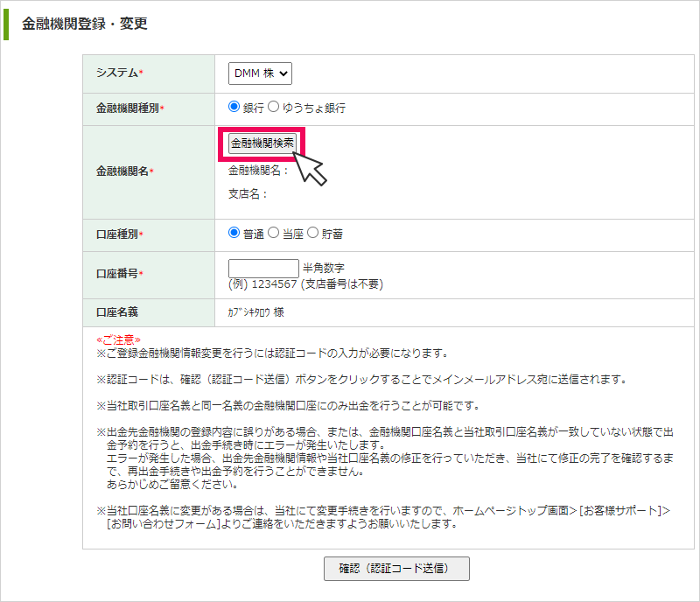Click the システム row label
This screenshot has height=602, width=700.
tap(120, 73)
